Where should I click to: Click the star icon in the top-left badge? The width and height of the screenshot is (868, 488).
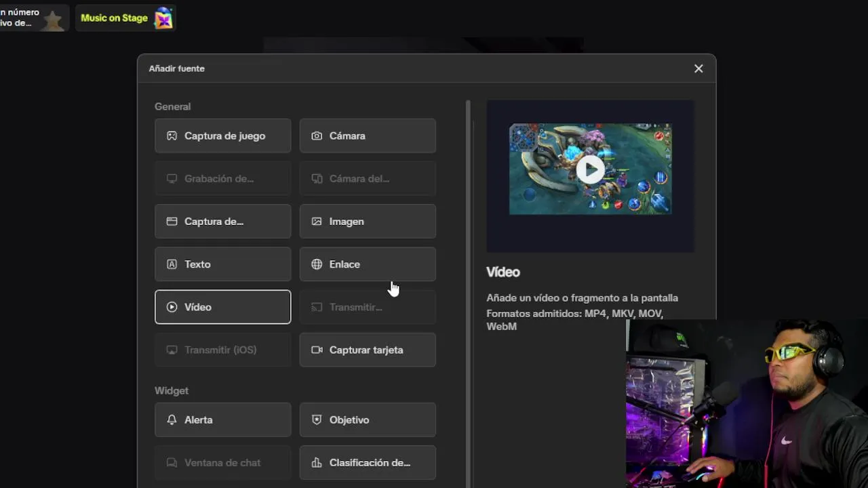(x=52, y=20)
